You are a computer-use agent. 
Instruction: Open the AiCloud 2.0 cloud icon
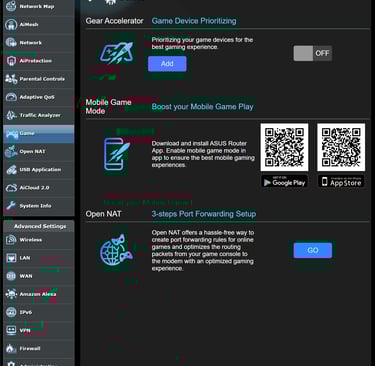(11, 188)
